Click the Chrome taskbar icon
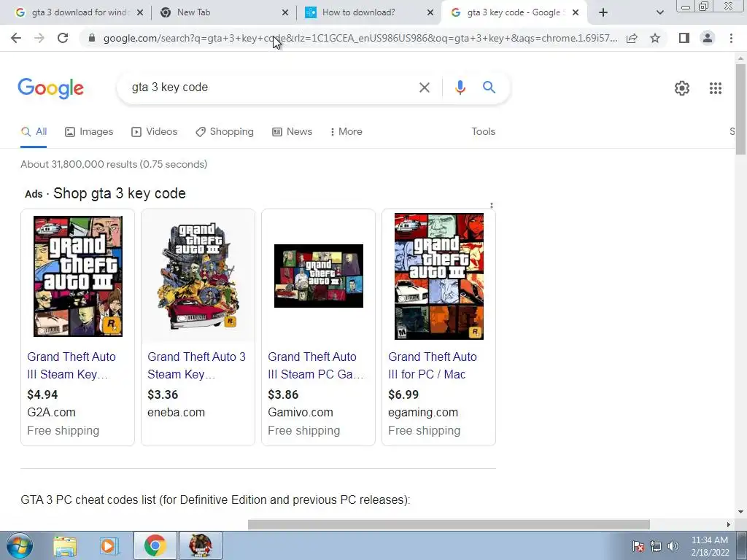 pos(155,545)
